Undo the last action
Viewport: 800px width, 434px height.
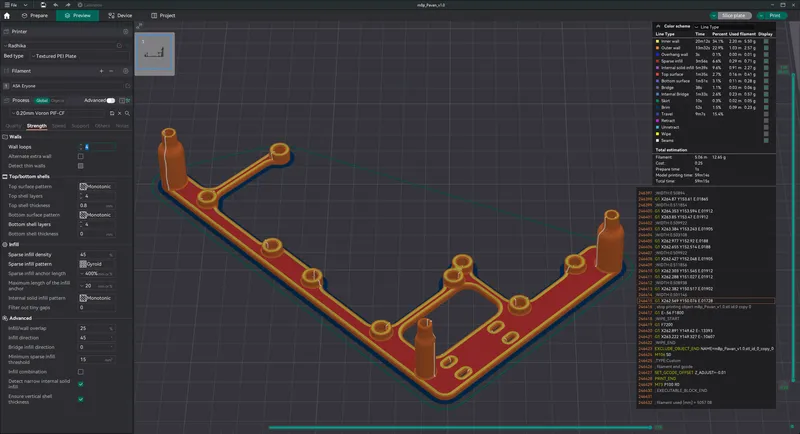[x=56, y=5]
